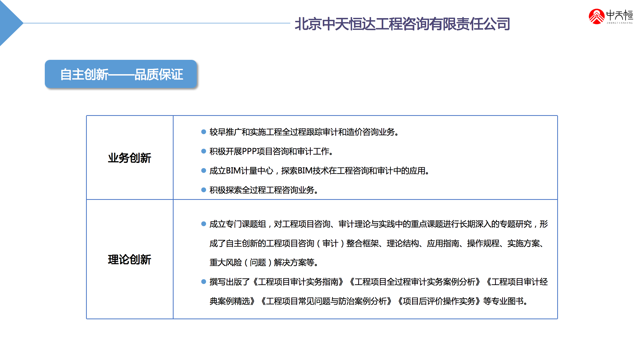Click the line 积极探索全过程工程咨询业务
The image size is (644, 362).
pos(264,190)
